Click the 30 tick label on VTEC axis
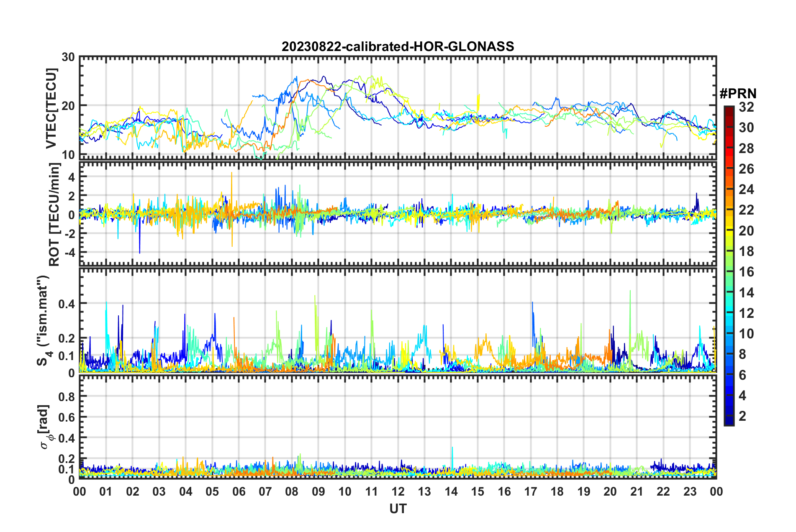The height and width of the screenshot is (532, 796). click(x=68, y=57)
